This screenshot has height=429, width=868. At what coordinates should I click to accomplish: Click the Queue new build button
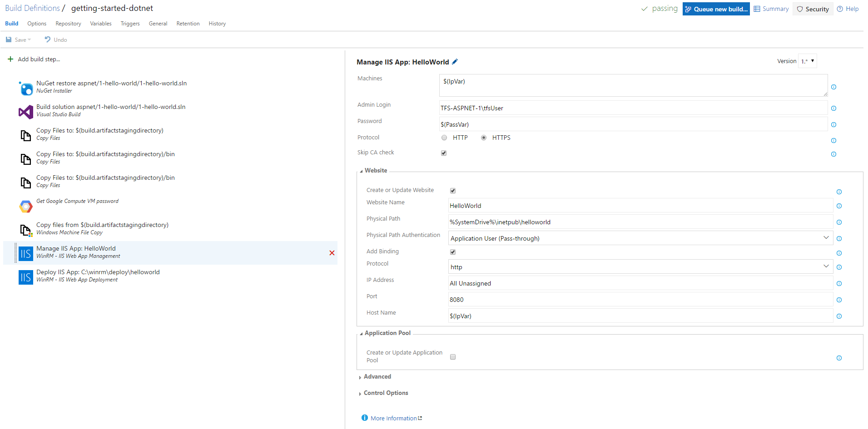tap(716, 9)
